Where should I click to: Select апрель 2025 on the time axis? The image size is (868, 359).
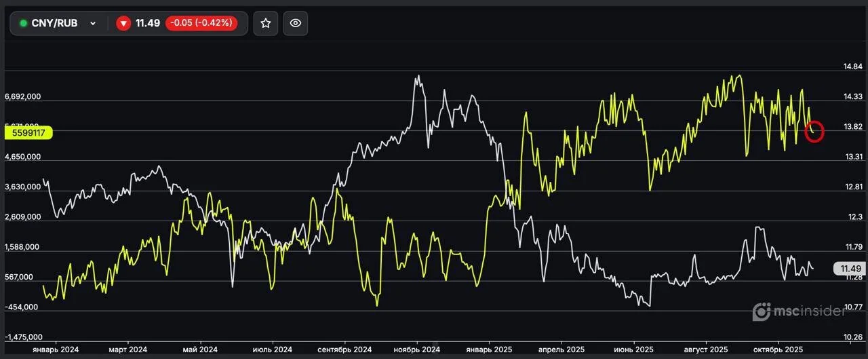point(561,350)
